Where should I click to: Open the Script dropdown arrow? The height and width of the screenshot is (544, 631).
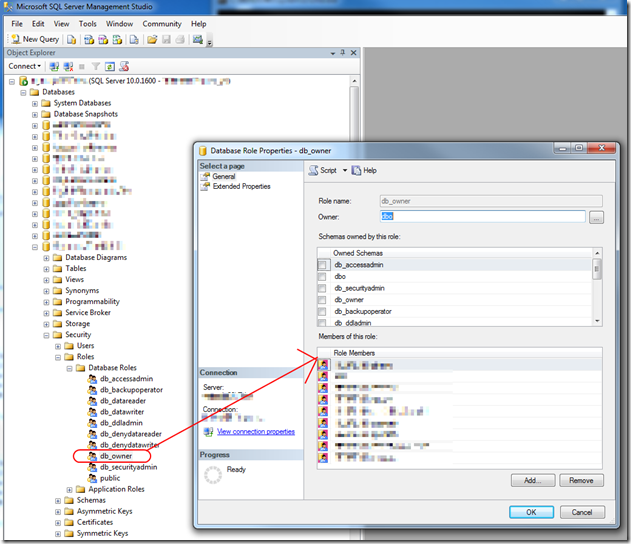345,171
